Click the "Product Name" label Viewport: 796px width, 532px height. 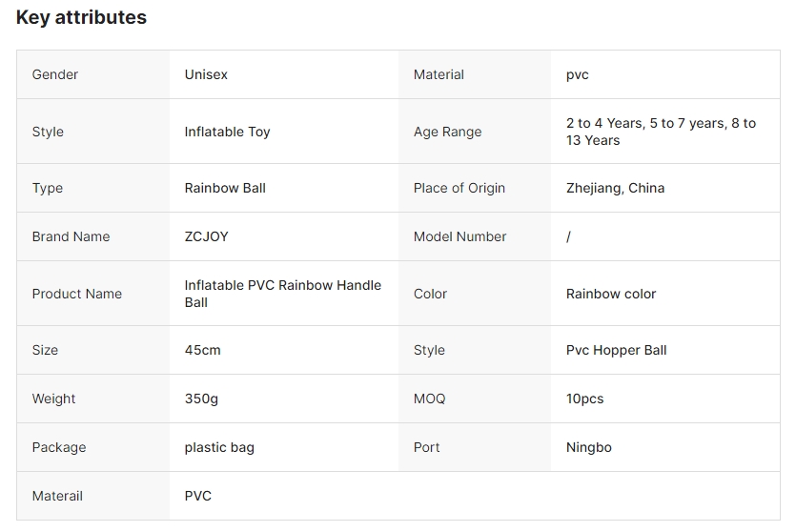tap(77, 294)
